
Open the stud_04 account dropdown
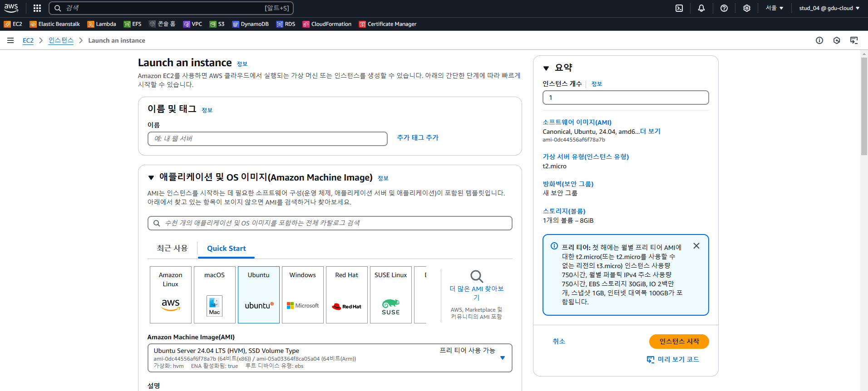pyautogui.click(x=829, y=8)
